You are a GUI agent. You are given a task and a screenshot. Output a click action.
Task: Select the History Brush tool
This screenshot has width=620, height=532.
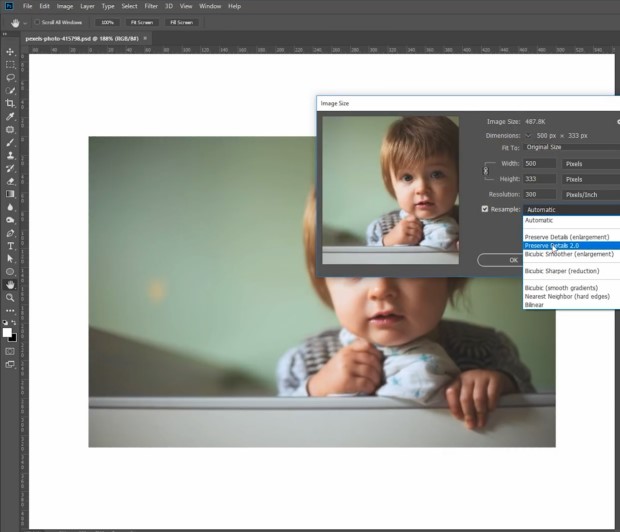coord(10,168)
